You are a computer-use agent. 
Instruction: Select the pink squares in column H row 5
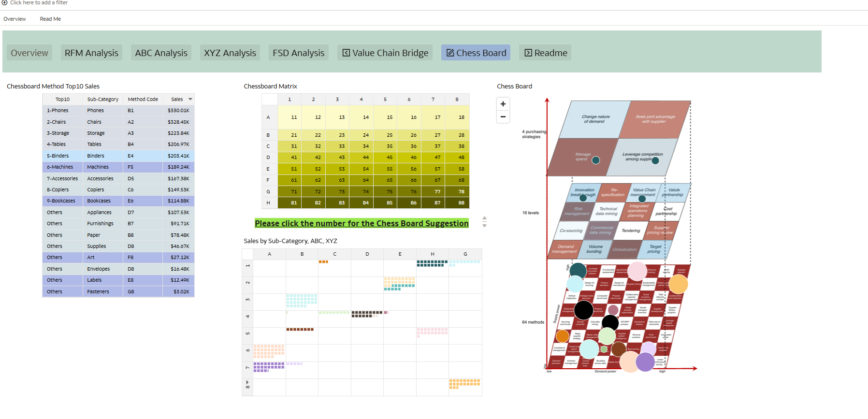[x=432, y=332]
